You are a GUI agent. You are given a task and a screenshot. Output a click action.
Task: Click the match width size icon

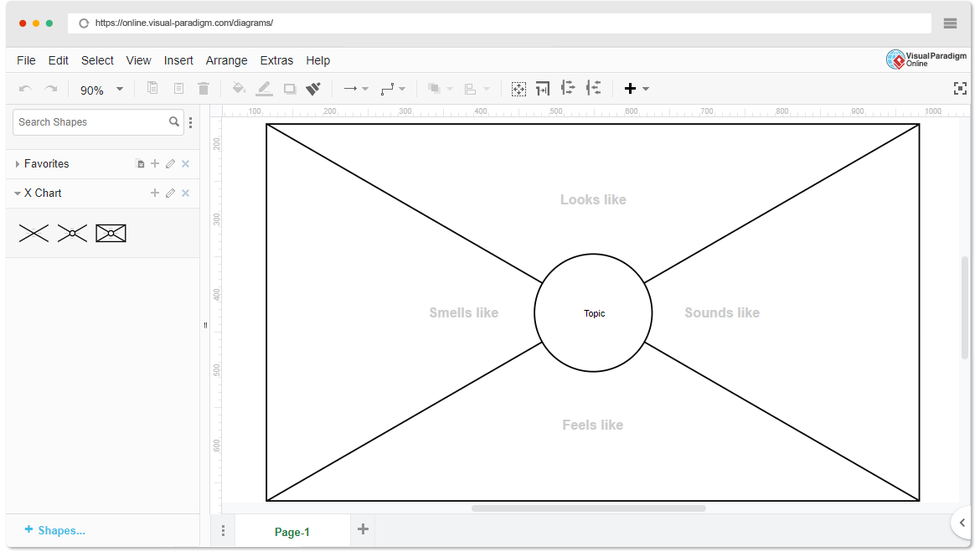[543, 89]
